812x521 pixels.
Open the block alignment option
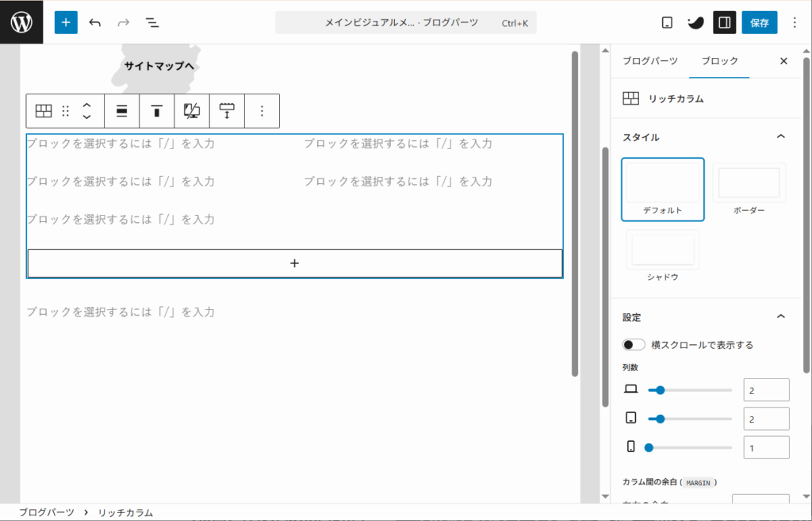(x=121, y=111)
